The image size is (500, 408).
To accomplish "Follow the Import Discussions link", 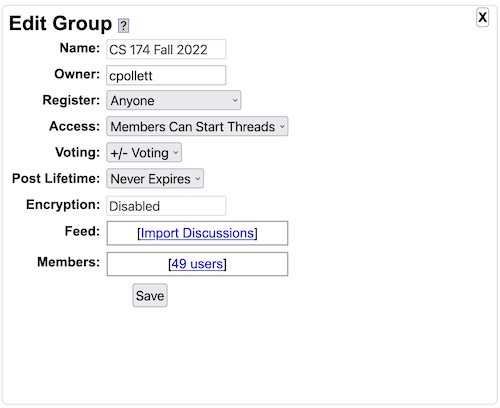I will [x=197, y=233].
